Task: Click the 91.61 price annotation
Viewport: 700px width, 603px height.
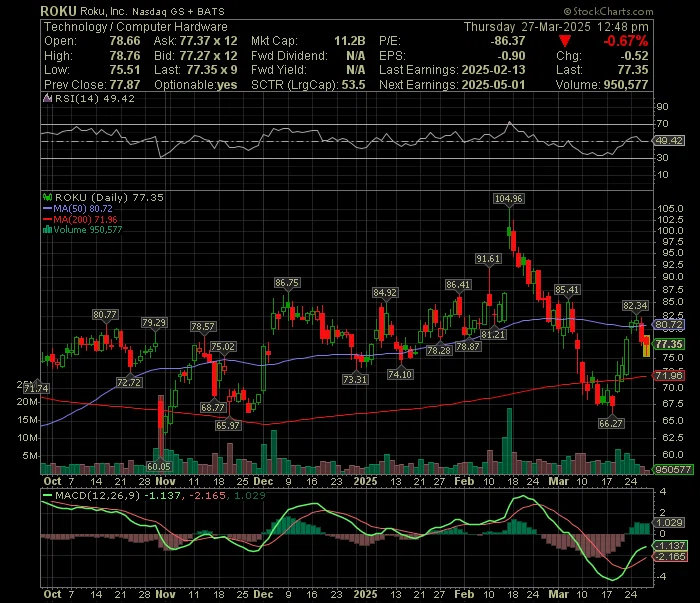Action: (488, 259)
